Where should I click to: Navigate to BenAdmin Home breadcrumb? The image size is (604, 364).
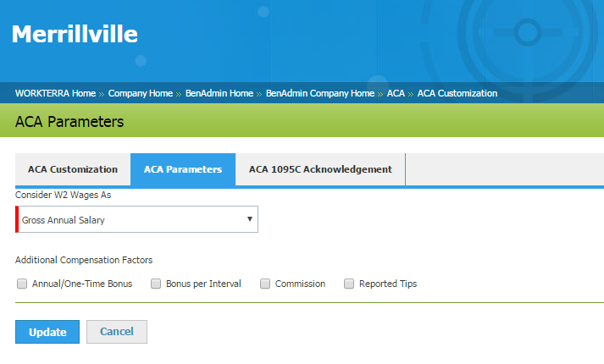[220, 93]
